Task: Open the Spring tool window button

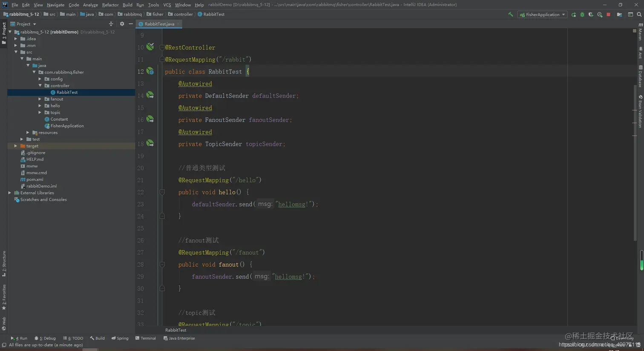Action: (120, 338)
